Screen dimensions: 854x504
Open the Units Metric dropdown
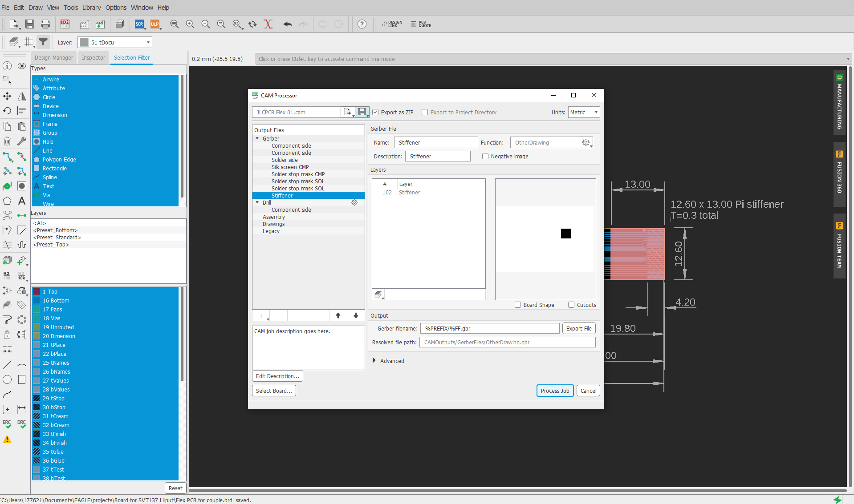584,113
